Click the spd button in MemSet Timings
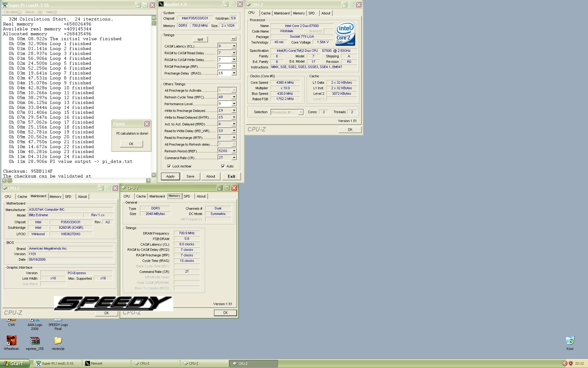The width and height of the screenshot is (588, 368). tap(200, 39)
